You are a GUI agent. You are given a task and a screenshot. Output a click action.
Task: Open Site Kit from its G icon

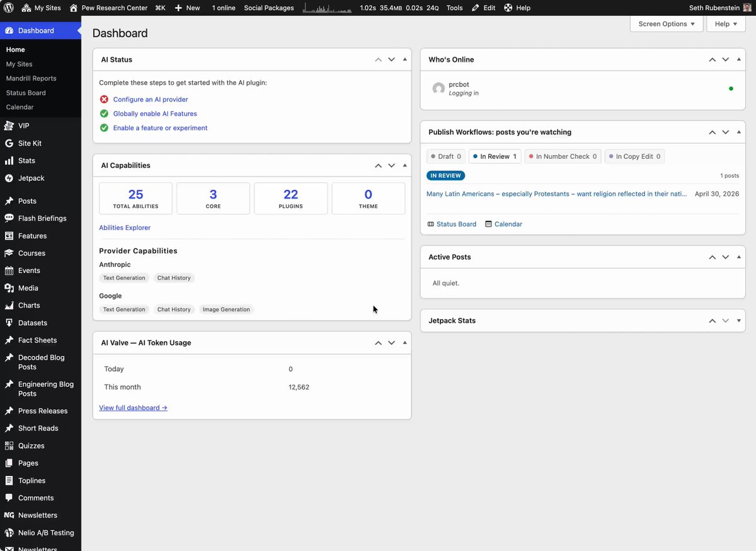coord(9,143)
